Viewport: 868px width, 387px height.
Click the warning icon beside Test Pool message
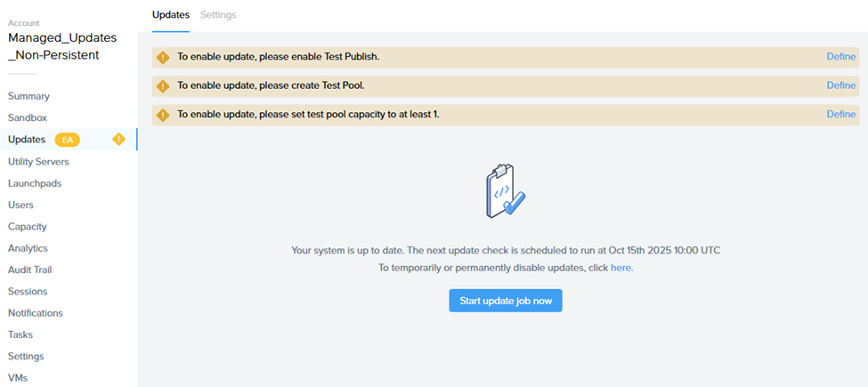163,86
